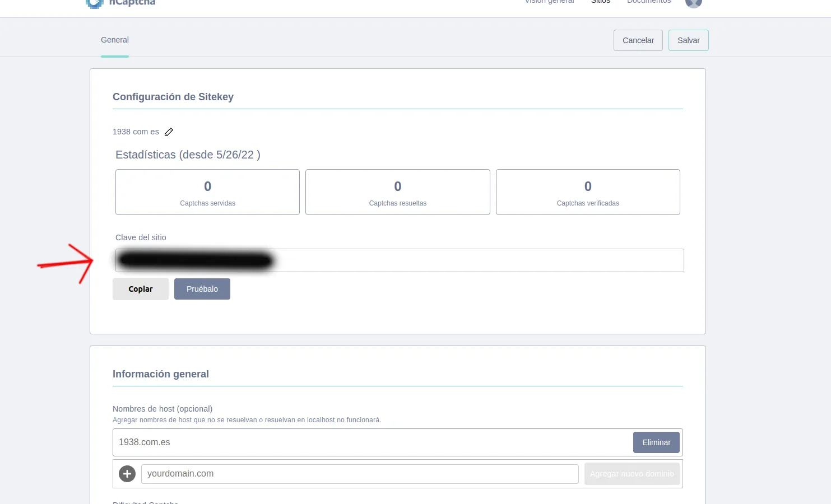Click the Salvar button
The width and height of the screenshot is (831, 504).
pyautogui.click(x=689, y=40)
